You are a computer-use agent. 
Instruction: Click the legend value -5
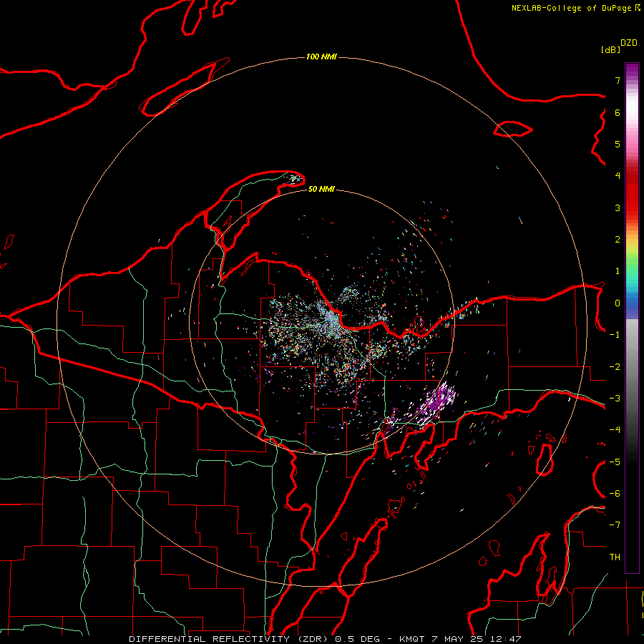coord(615,462)
